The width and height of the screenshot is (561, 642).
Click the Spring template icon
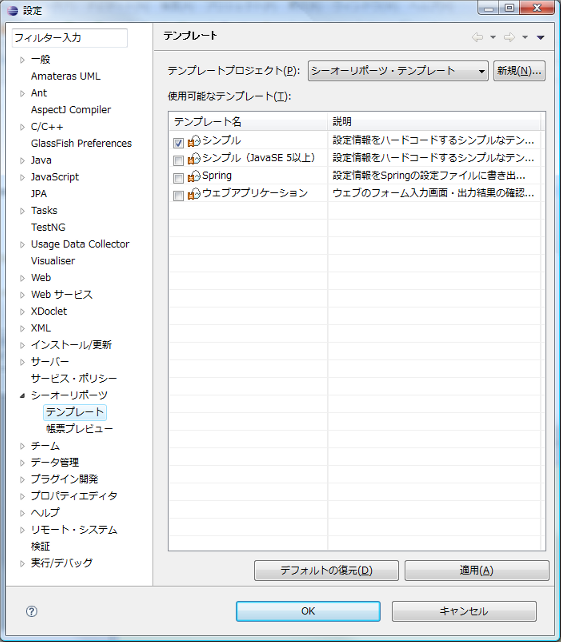pyautogui.click(x=194, y=176)
